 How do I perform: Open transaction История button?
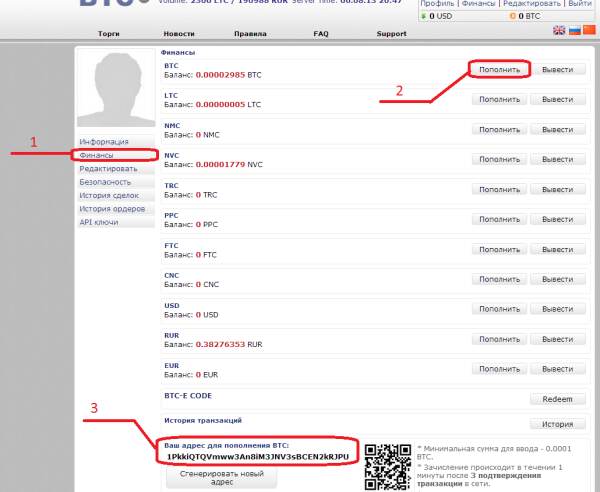click(x=558, y=424)
